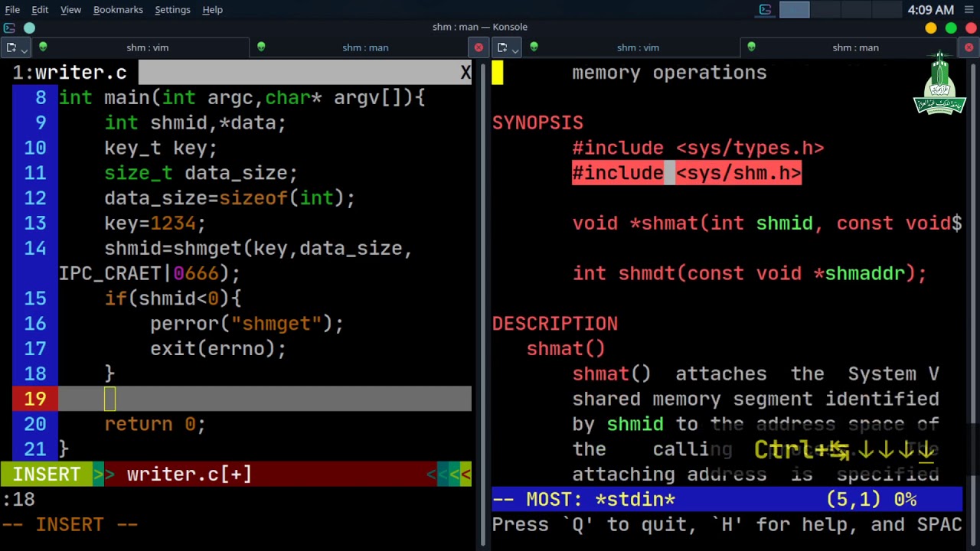This screenshot has height=551, width=980.
Task: Open the Edit menu
Action: [x=40, y=9]
